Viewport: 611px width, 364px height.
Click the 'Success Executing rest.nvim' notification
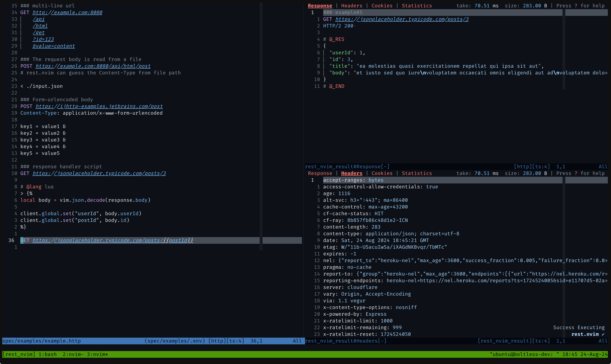point(579,331)
